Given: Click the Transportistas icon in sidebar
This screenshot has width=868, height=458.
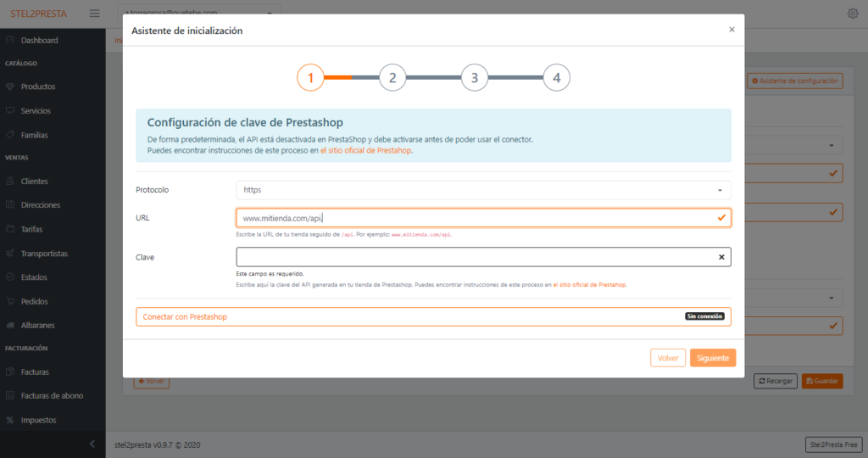Looking at the screenshot, I should (x=10, y=254).
